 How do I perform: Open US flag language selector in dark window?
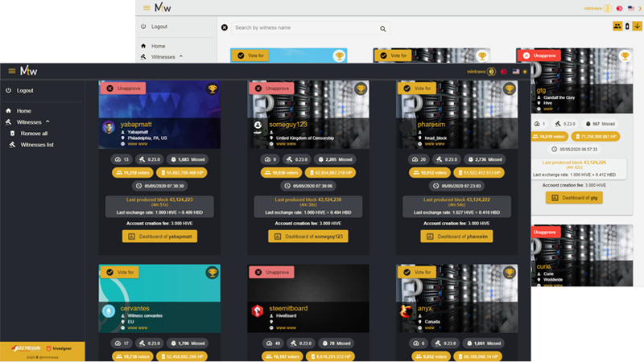point(516,72)
